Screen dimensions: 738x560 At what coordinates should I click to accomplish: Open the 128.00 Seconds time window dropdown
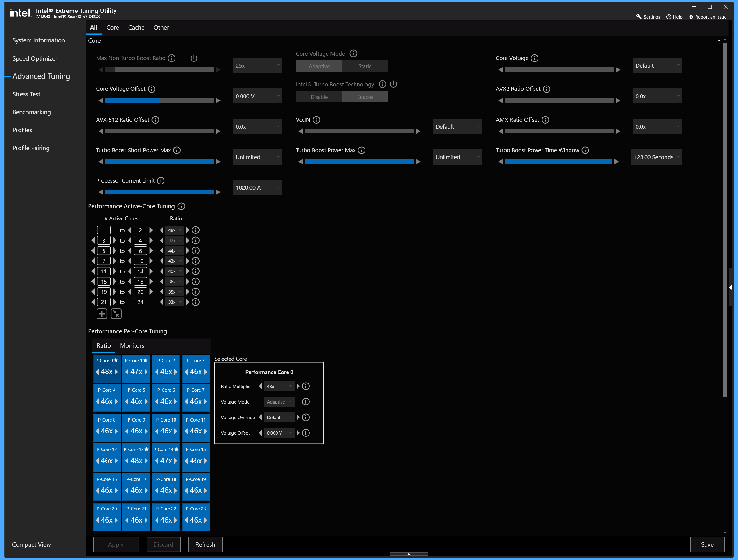click(x=656, y=157)
